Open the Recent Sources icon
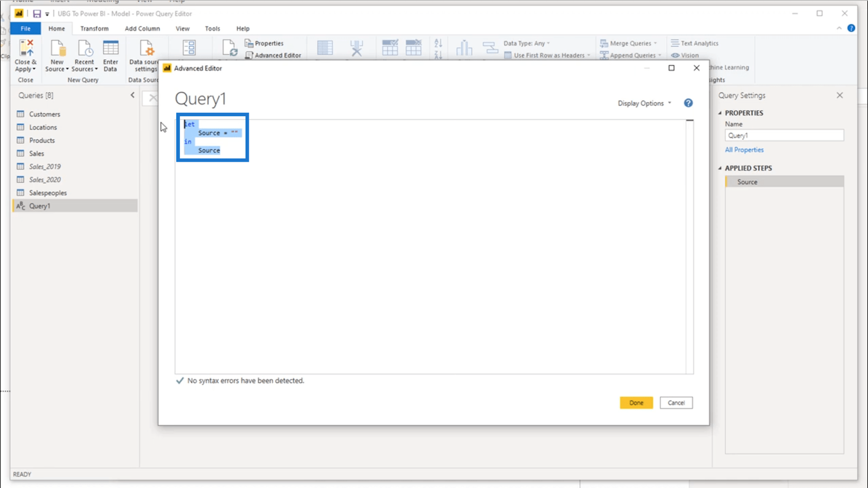868x488 pixels. pos(85,48)
